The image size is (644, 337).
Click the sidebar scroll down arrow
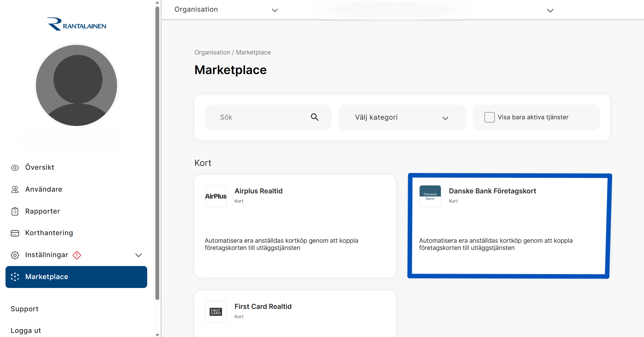[157, 335]
